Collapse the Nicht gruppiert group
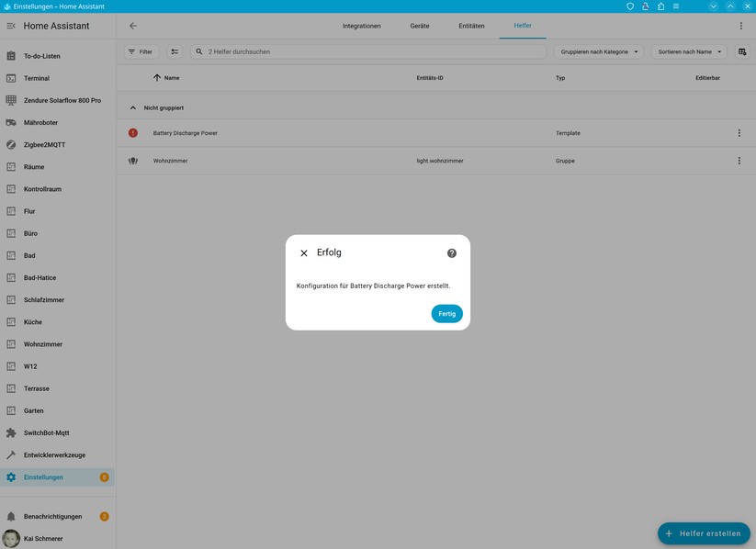Viewport: 756px width, 549px height. (x=133, y=108)
